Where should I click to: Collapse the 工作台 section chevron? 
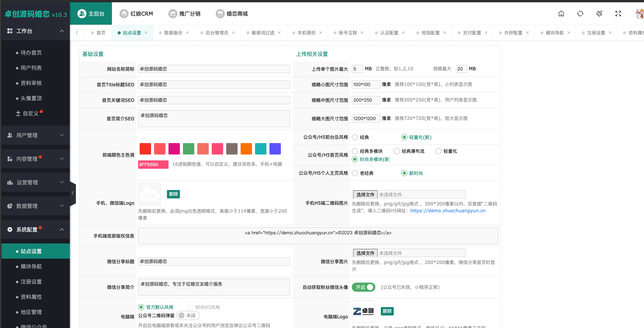point(62,31)
